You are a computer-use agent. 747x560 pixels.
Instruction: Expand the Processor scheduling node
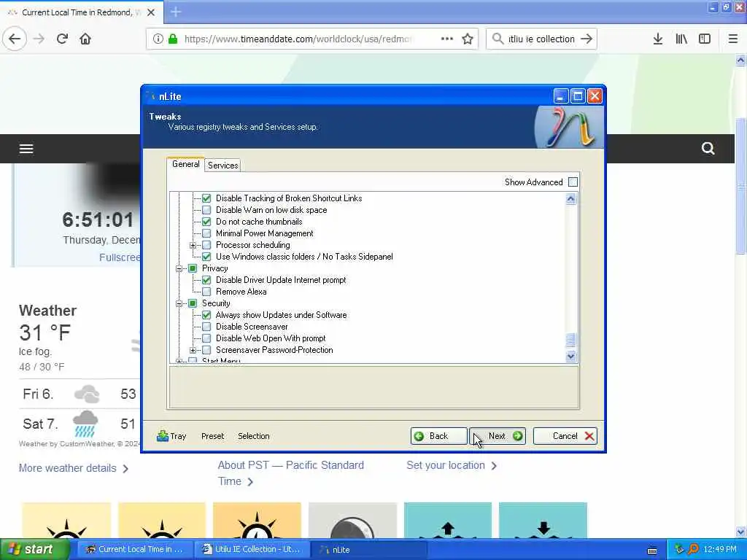pos(193,245)
